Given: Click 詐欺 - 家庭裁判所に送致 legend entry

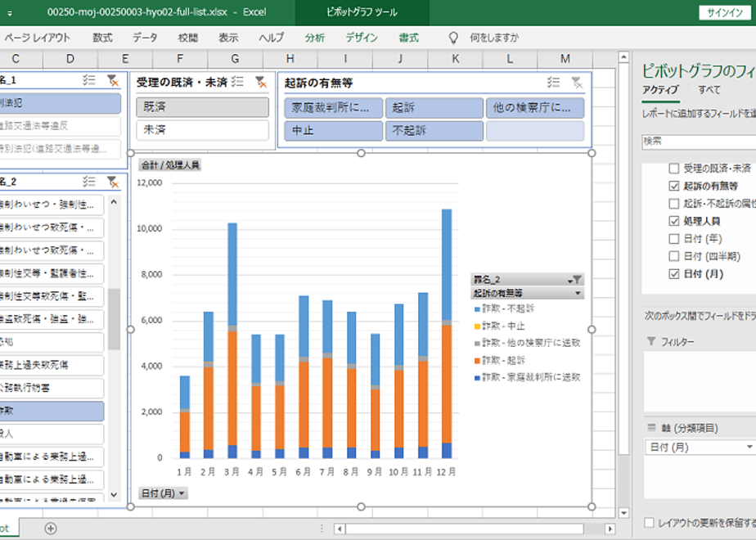Looking at the screenshot, I should pos(528,377).
